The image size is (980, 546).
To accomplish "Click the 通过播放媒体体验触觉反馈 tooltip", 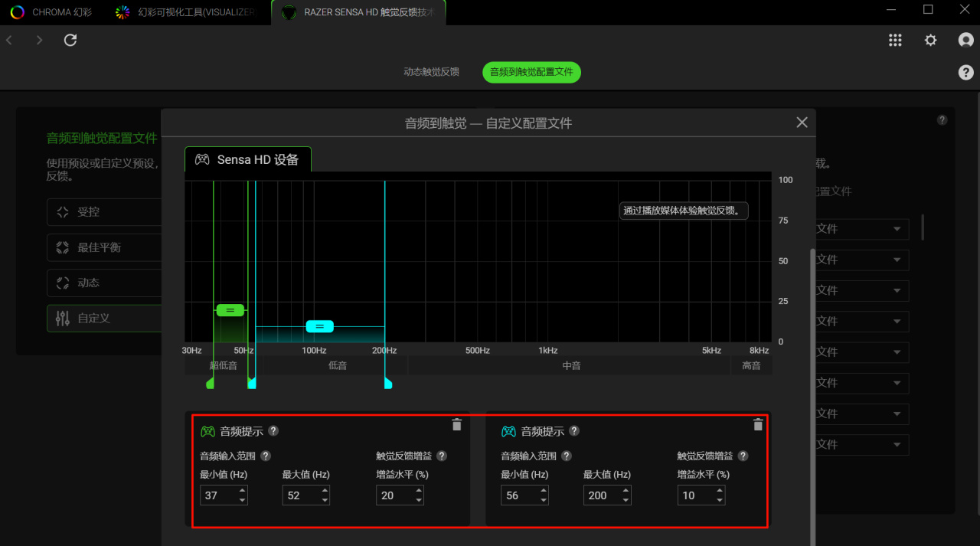I will click(x=684, y=211).
